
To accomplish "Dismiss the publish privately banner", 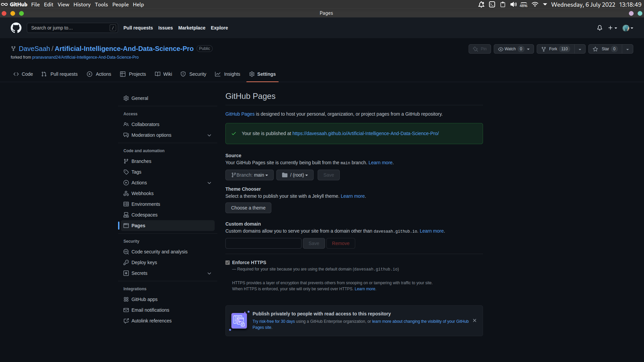I will (x=474, y=320).
